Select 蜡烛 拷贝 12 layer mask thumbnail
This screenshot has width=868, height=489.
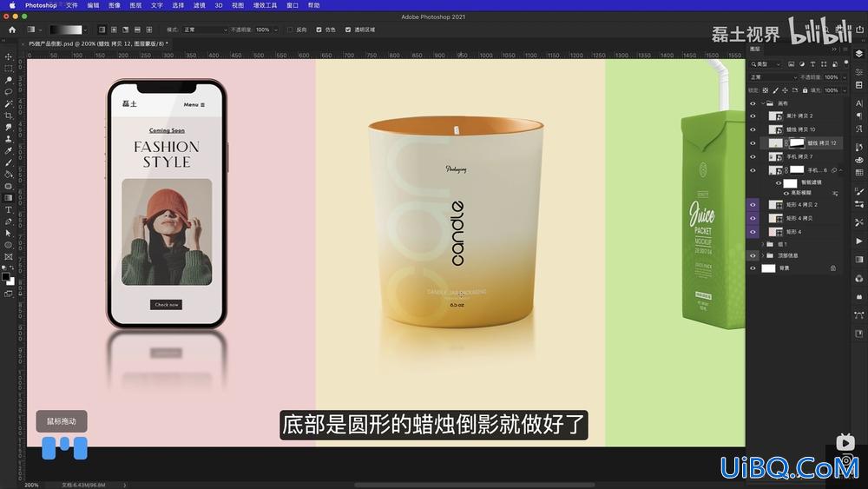click(797, 143)
